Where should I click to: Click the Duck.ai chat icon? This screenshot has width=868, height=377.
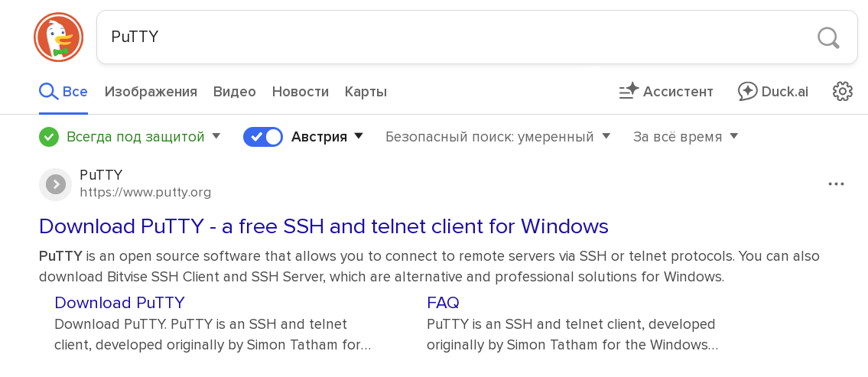(x=747, y=92)
